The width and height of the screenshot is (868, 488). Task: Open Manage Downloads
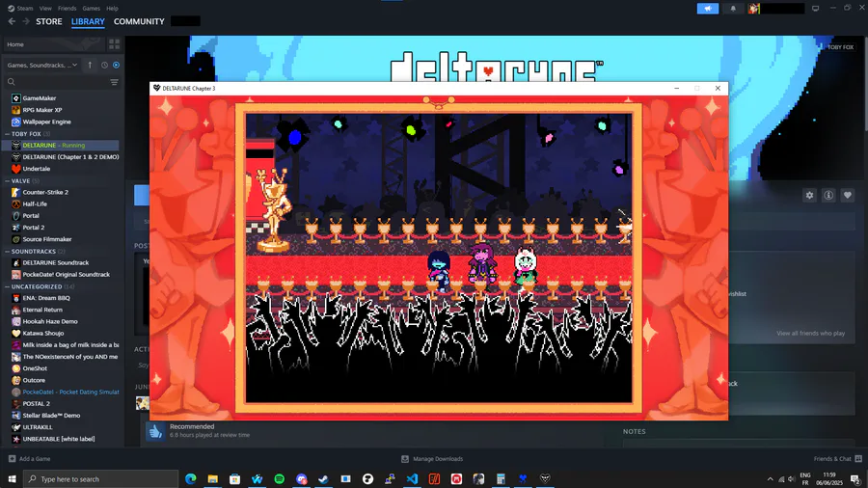(432, 459)
